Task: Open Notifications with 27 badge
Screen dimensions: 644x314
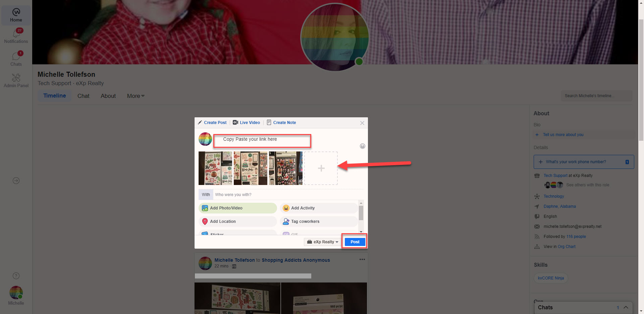Action: pyautogui.click(x=16, y=36)
